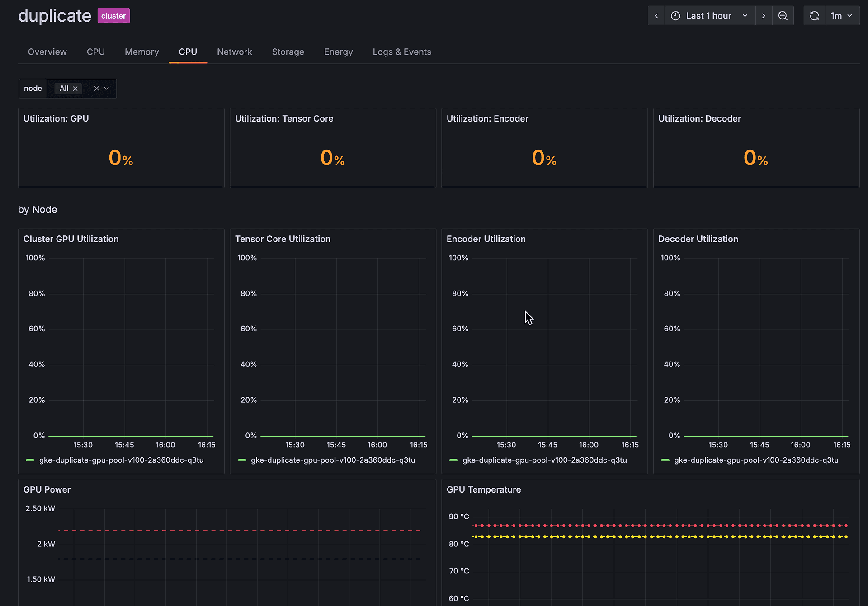Click the clock icon in the time picker
Screen dimensions: 868x606
[675, 15]
